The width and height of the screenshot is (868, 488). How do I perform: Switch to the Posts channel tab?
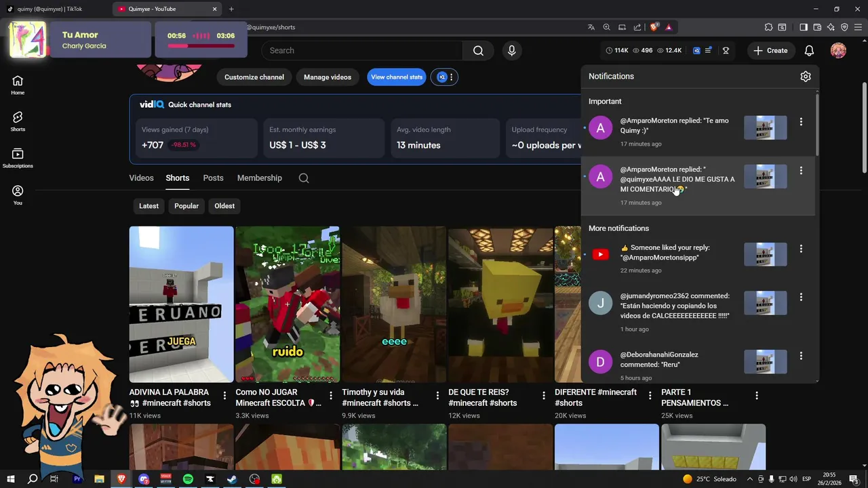pyautogui.click(x=213, y=178)
